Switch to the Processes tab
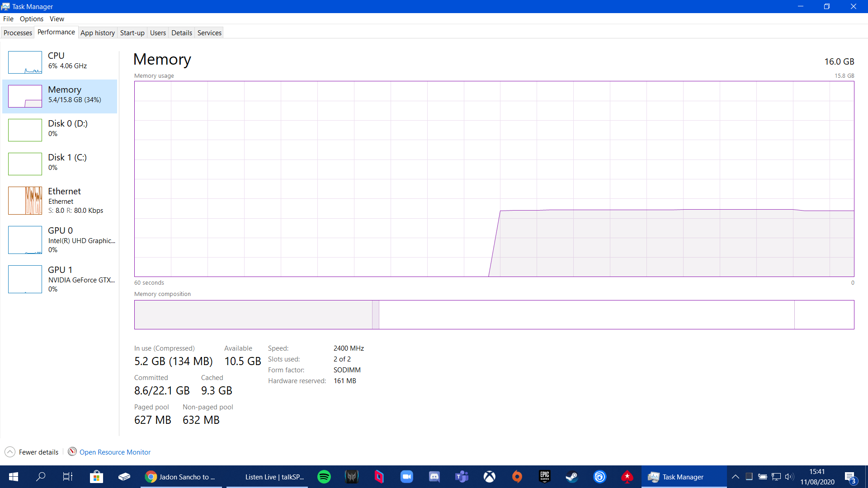Viewport: 868px width, 488px height. 18,32
